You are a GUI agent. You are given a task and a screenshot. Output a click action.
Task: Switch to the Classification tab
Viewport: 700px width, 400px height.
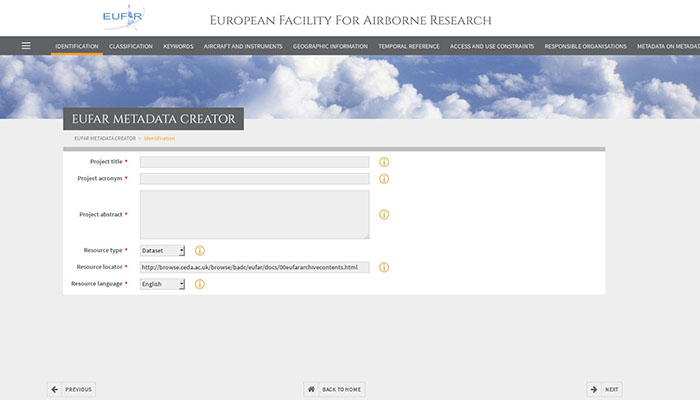130,46
